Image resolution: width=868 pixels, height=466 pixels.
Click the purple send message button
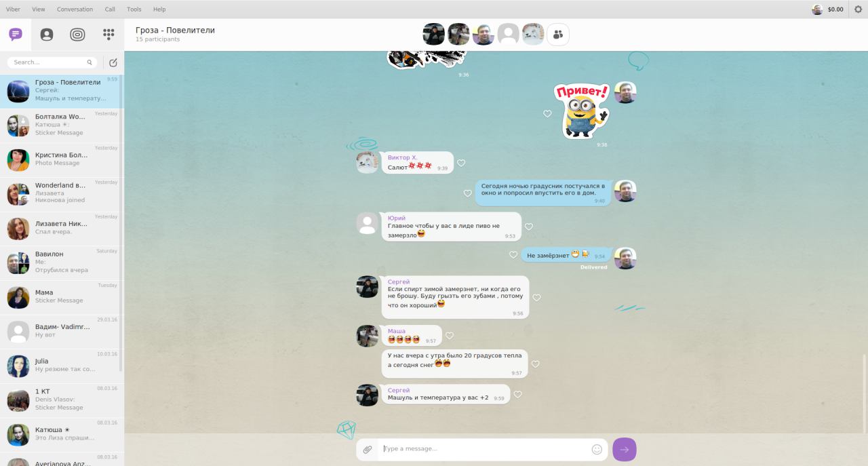[625, 449]
